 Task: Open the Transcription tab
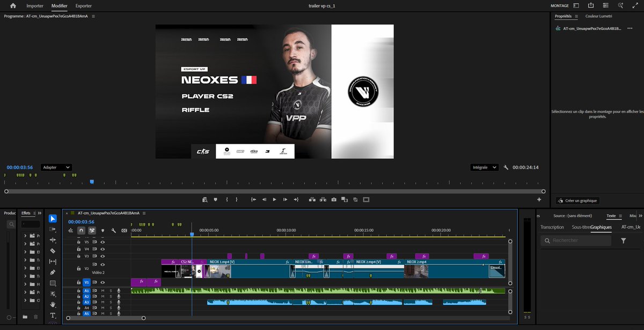[x=552, y=227]
